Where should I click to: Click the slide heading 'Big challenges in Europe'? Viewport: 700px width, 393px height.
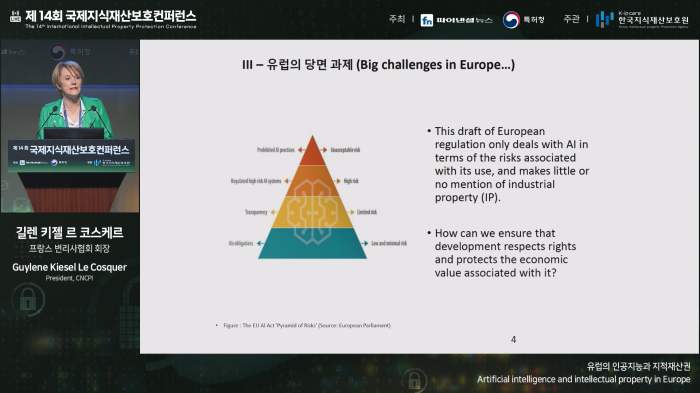coord(378,65)
